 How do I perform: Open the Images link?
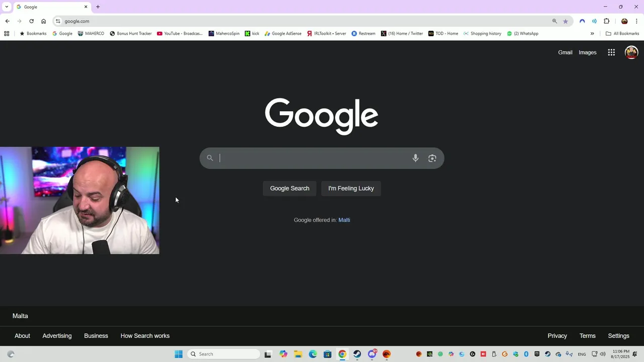pos(588,52)
